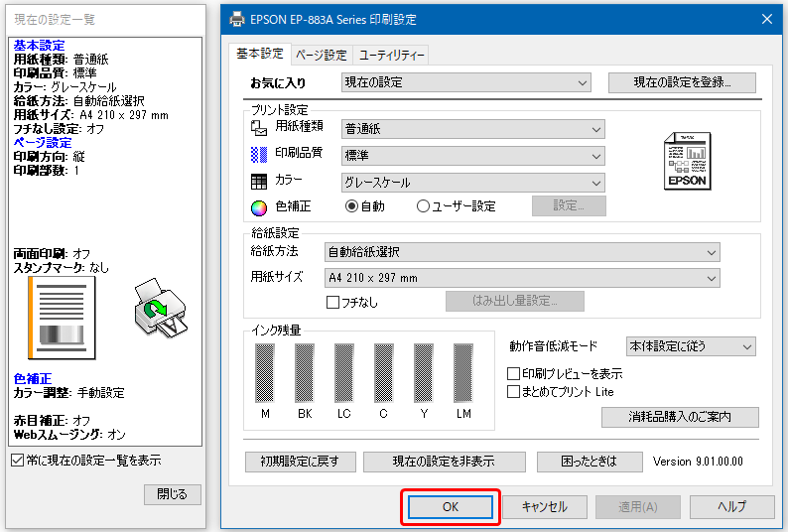Select the 自動 color correction radio button

tap(351, 206)
